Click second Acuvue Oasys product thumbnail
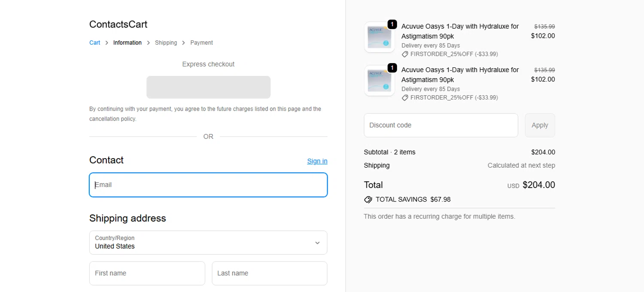 pos(380,81)
